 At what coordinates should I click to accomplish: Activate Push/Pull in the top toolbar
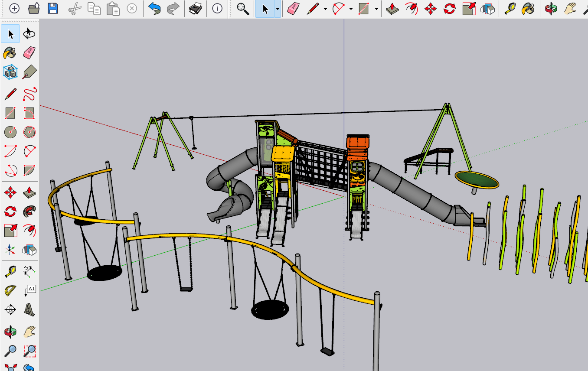[392, 9]
